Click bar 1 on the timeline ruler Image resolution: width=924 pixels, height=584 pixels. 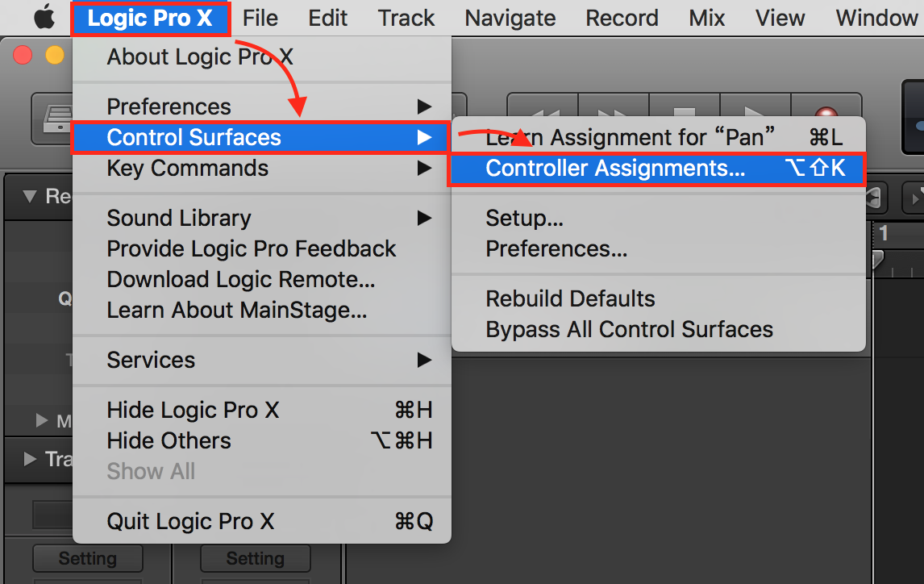tap(883, 233)
